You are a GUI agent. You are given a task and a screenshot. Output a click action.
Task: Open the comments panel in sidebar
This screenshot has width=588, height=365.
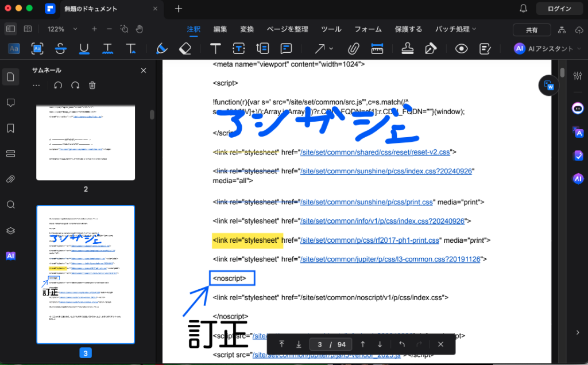point(10,103)
